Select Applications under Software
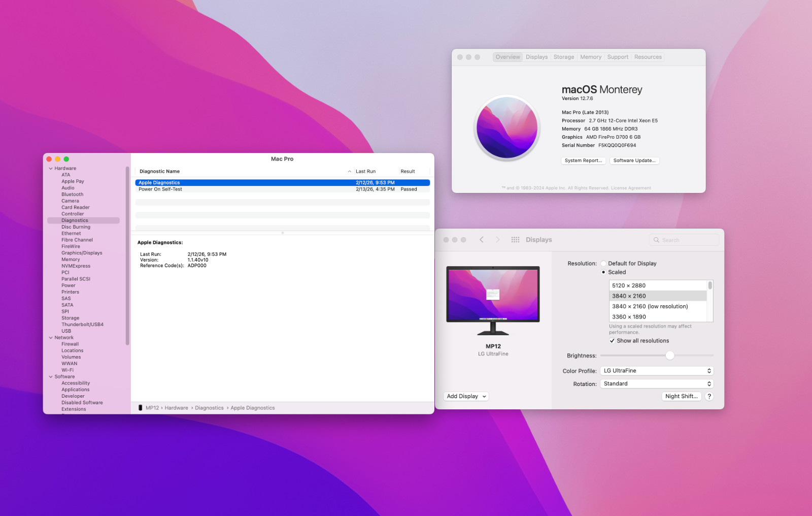This screenshot has height=516, width=812. click(76, 390)
